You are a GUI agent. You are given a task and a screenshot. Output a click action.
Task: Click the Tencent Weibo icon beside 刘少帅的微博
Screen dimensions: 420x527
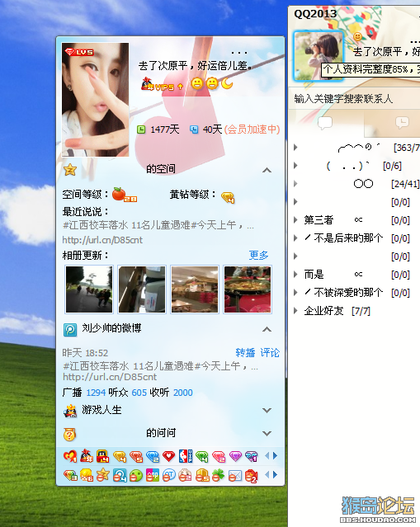point(70,330)
